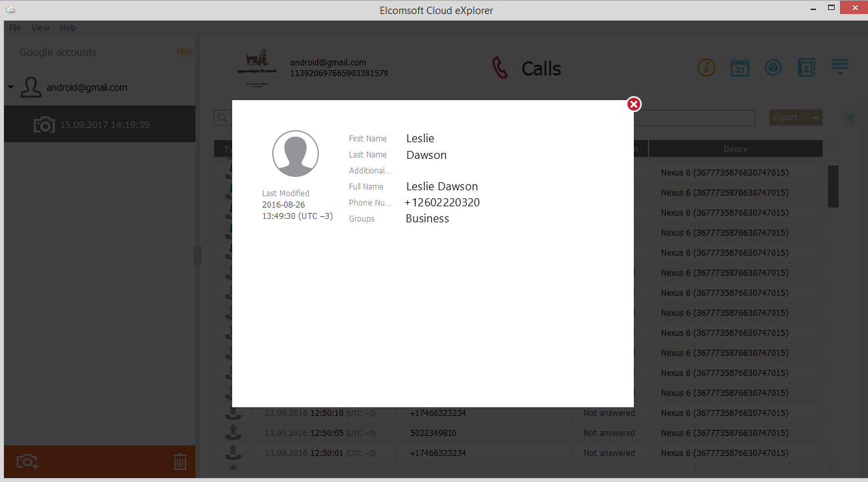Viewport: 868px width, 482px height.
Task: Add a new snapshot with camera-plus icon
Action: [27, 461]
